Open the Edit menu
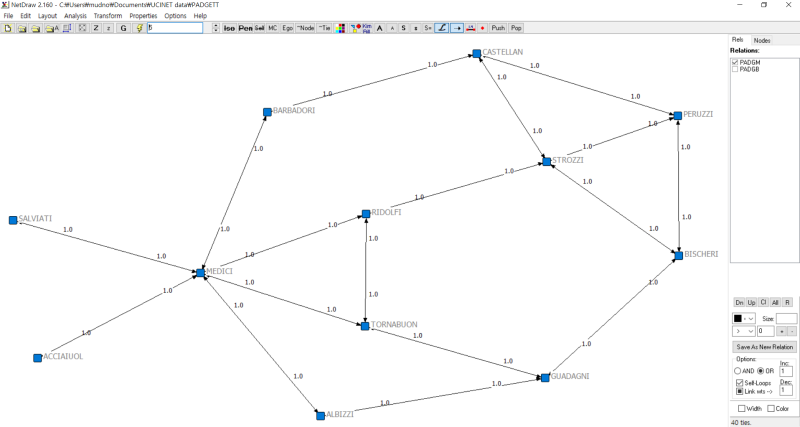Image resolution: width=800 pixels, height=427 pixels. pyautogui.click(x=26, y=16)
